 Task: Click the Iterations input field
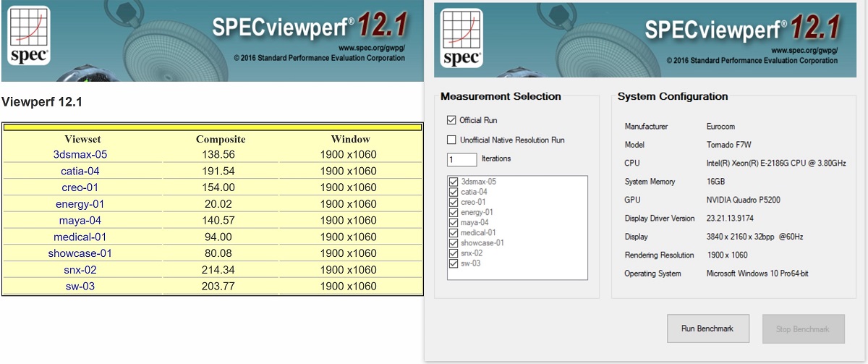tap(461, 159)
